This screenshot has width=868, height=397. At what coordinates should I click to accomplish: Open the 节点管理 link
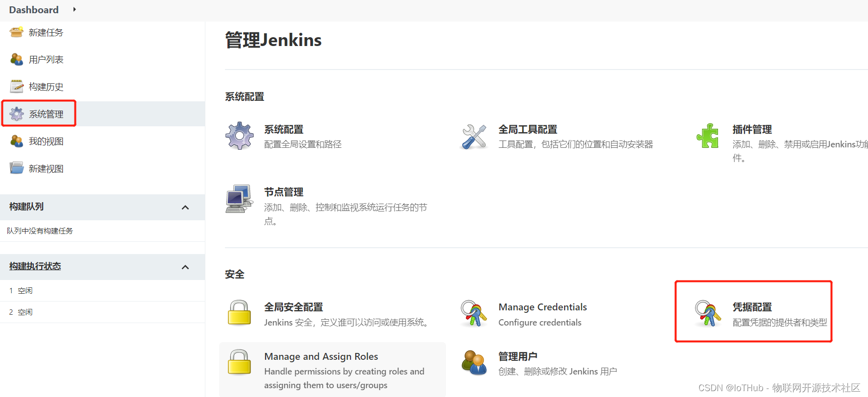(x=284, y=192)
